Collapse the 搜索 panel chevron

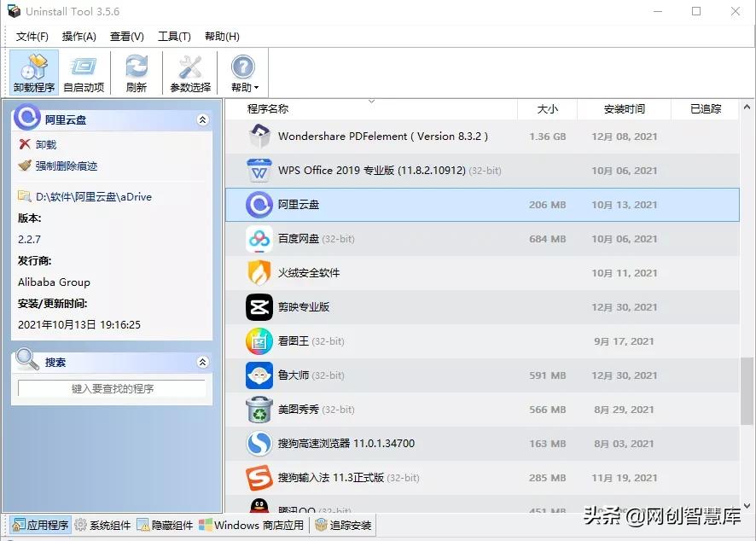click(203, 360)
